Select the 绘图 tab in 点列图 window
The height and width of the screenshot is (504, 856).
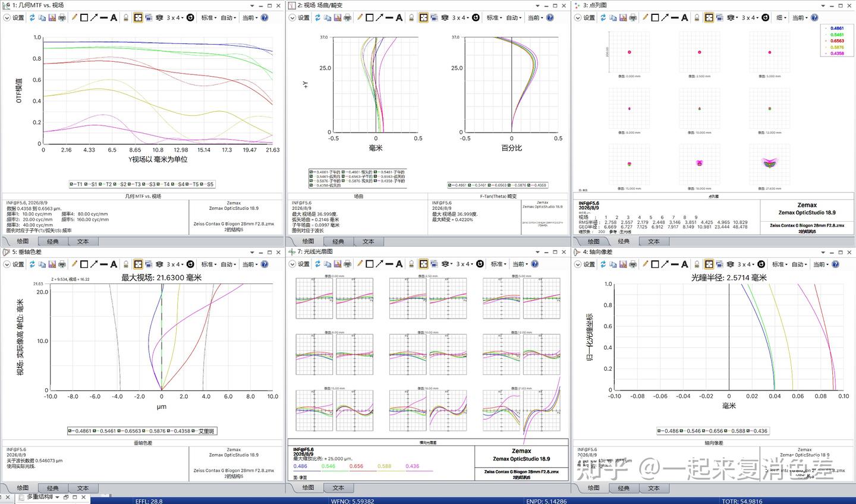tap(593, 241)
